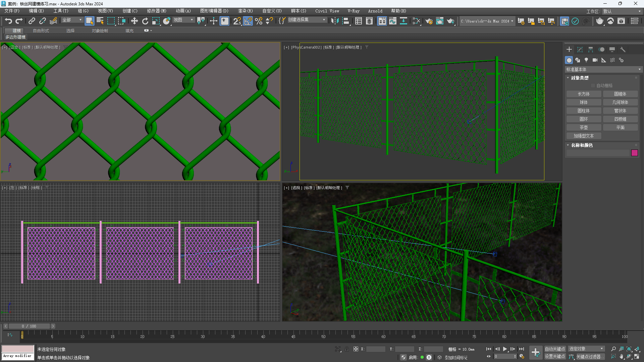Toggle the Selection Lock padlock
644x362 pixels.
click(347, 349)
